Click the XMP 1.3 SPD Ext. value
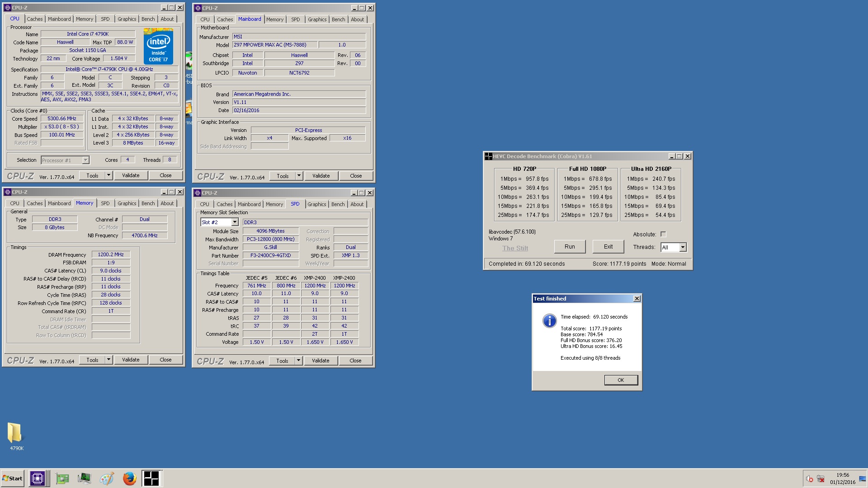Viewport: 868px width, 488px height. 351,255
